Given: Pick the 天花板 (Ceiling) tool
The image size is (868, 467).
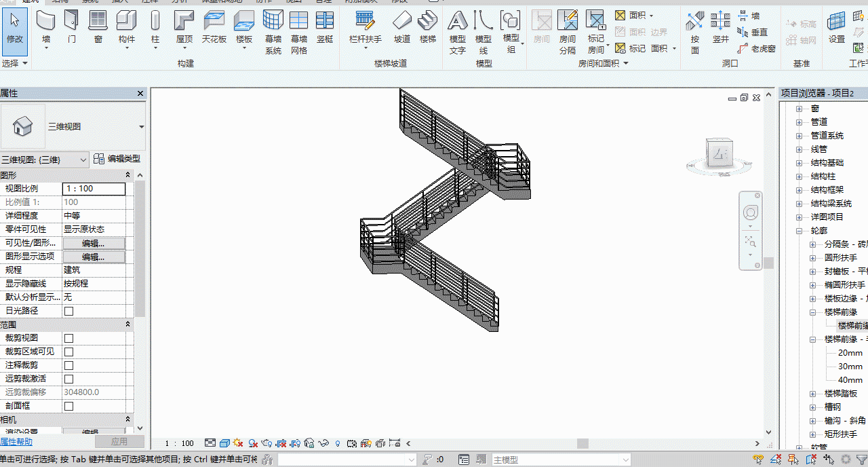Looking at the screenshot, I should tap(214, 28).
